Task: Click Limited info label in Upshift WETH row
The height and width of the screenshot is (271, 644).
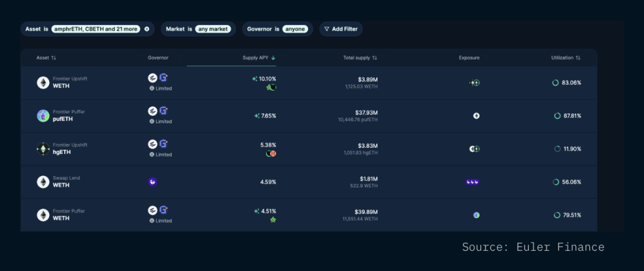Action: click(x=160, y=88)
